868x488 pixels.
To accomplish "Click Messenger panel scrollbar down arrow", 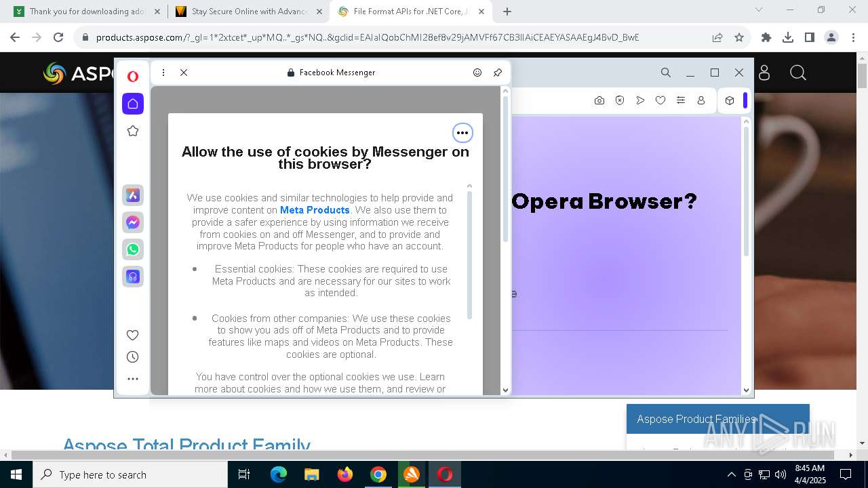I will pyautogui.click(x=505, y=390).
